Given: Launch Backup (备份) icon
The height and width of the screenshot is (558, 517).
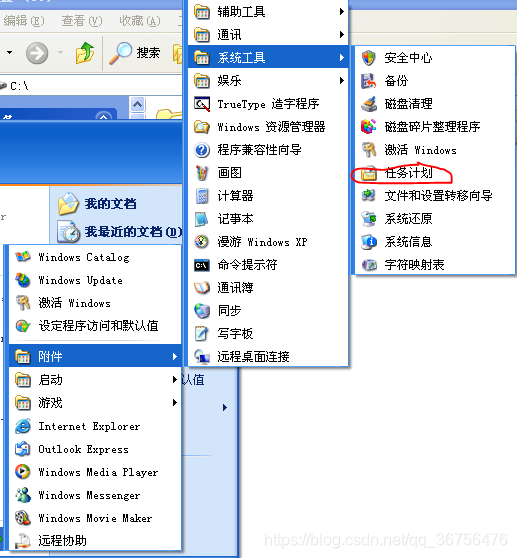Looking at the screenshot, I should click(368, 81).
